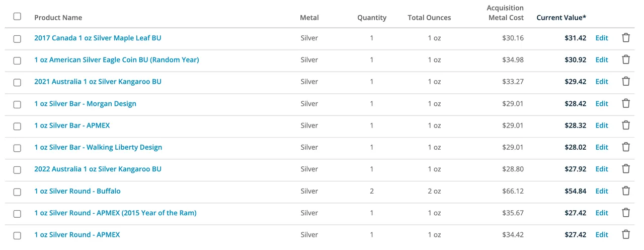
Task: Click Edit for Silver Round - Buffalo
Action: tap(602, 191)
